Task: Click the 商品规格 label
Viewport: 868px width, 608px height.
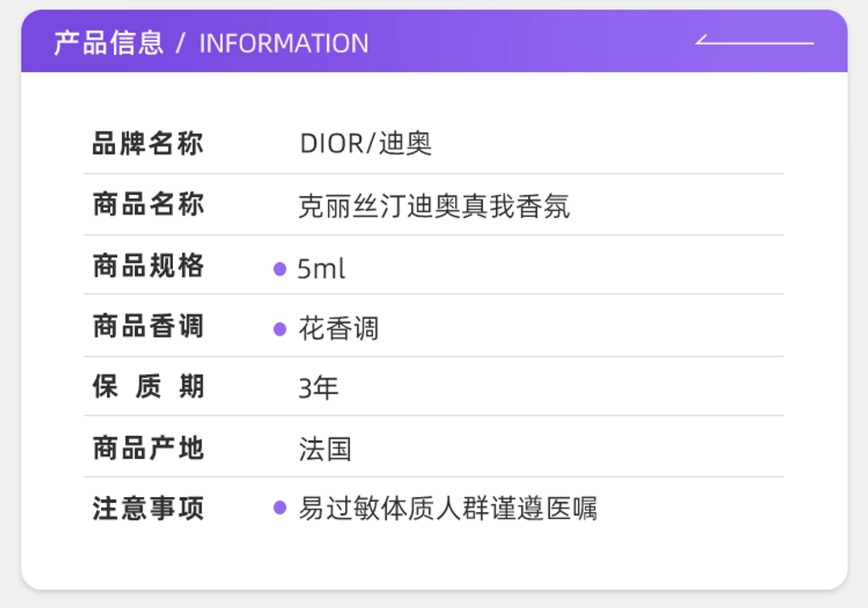Action: 148,266
